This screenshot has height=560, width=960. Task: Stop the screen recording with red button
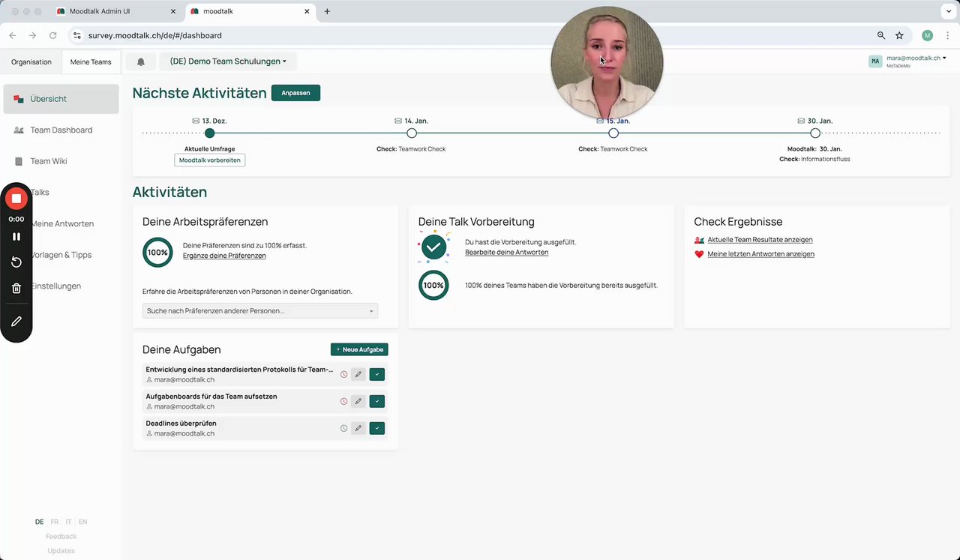(x=16, y=199)
